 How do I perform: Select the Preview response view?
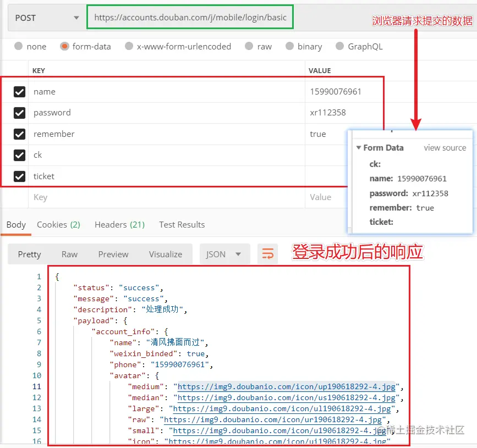tap(113, 255)
